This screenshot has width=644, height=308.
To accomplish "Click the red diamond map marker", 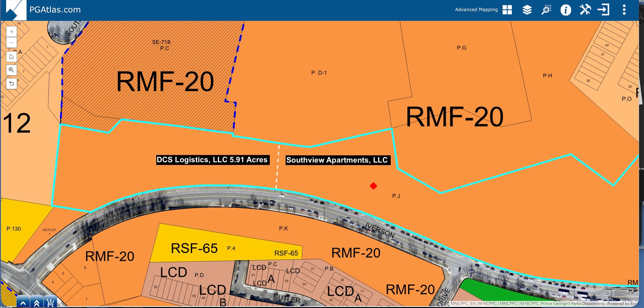I will (373, 186).
